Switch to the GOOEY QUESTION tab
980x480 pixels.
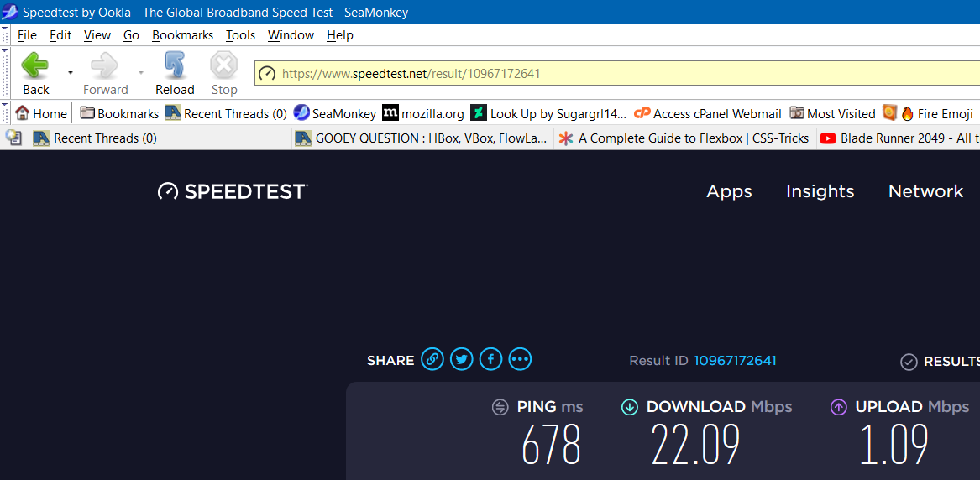422,138
